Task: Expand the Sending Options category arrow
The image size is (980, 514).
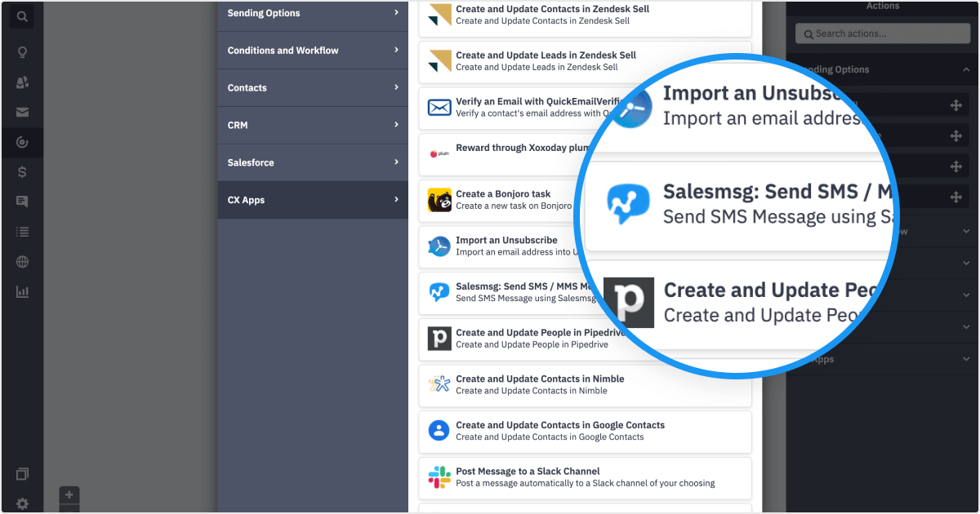Action: [x=396, y=13]
